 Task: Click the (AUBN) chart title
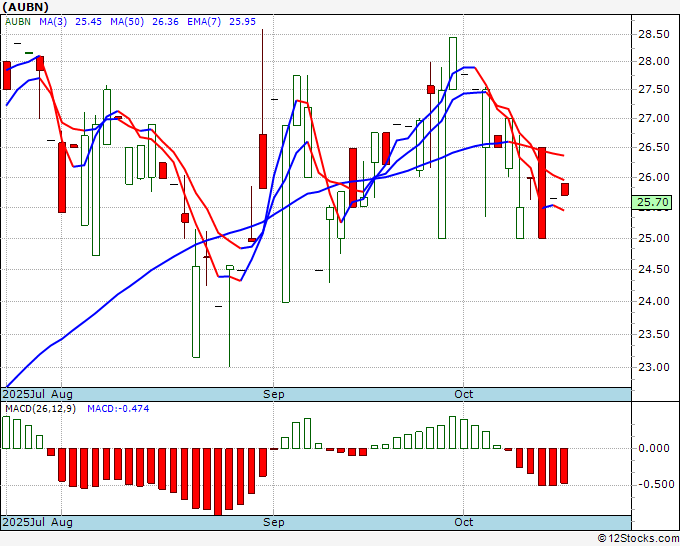[x=25, y=7]
